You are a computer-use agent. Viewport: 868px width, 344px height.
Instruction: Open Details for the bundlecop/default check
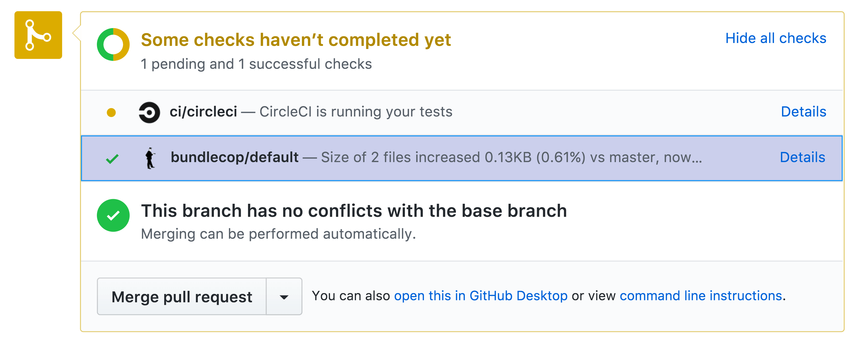click(802, 157)
